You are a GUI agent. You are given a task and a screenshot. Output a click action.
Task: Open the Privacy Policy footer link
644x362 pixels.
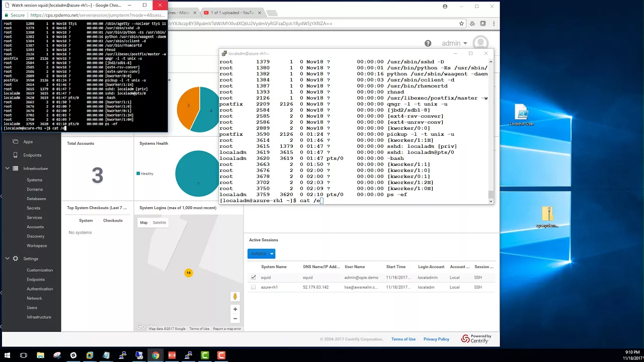pyautogui.click(x=436, y=339)
